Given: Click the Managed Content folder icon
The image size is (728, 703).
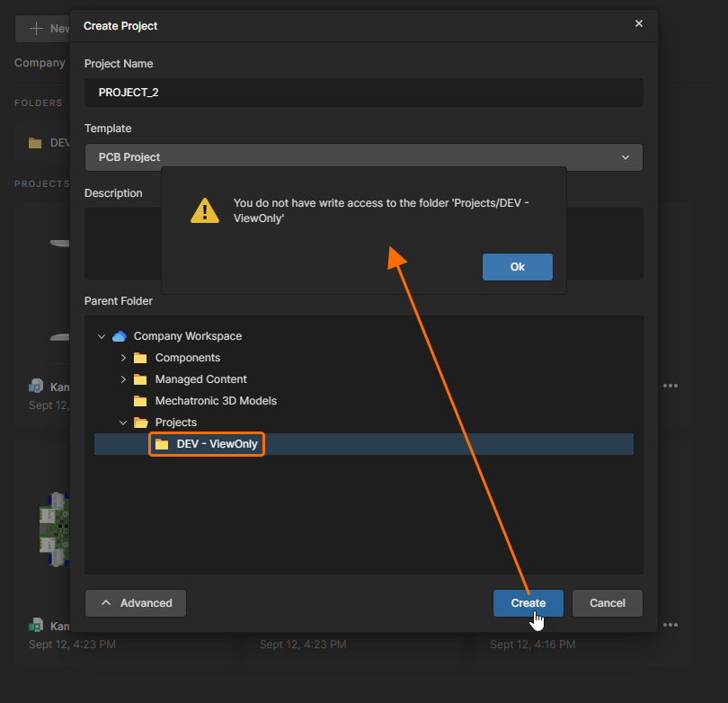Looking at the screenshot, I should 140,379.
